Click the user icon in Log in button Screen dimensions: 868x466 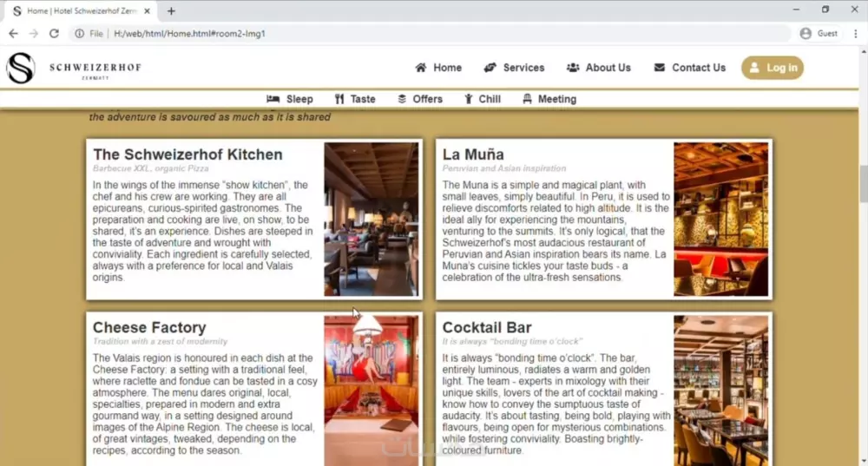pos(754,68)
